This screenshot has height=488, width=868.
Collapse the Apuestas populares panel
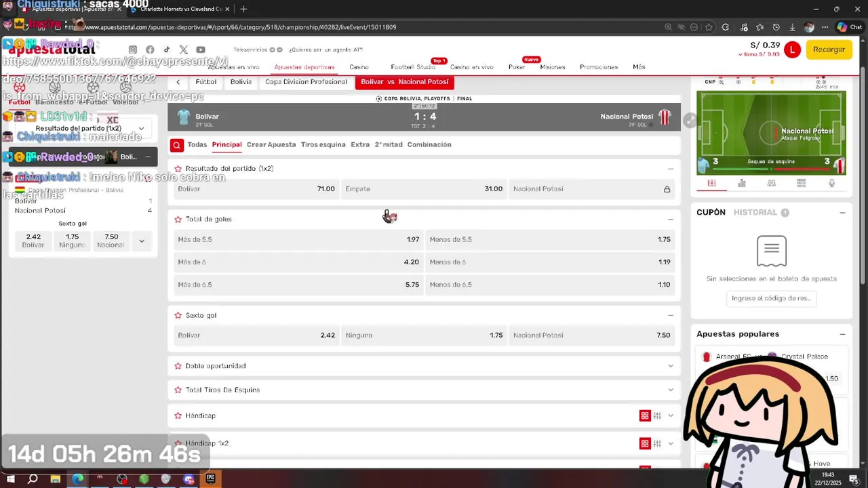[x=842, y=334]
